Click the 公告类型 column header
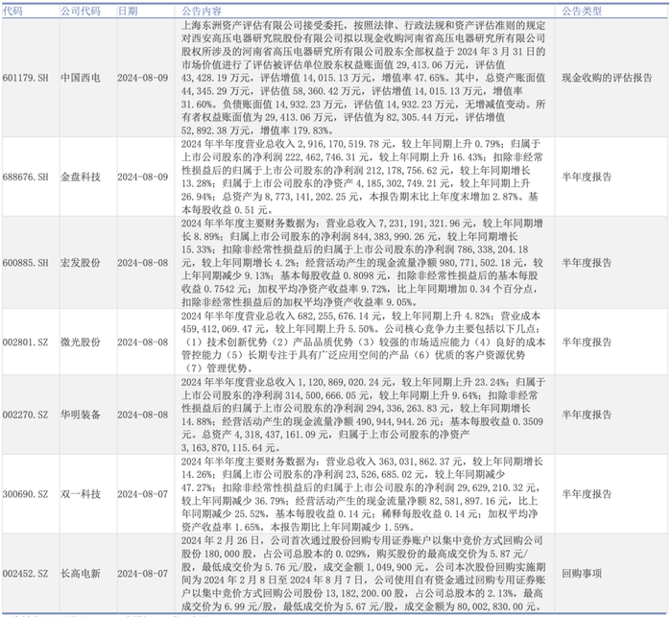 click(x=582, y=12)
